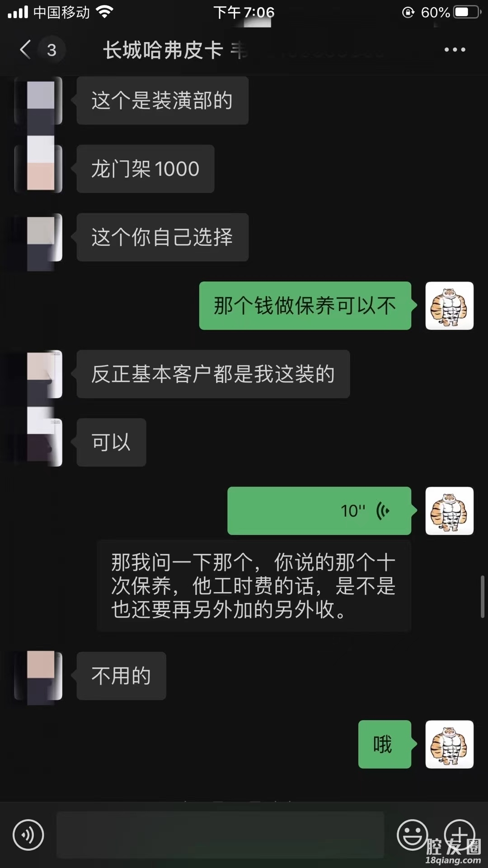The width and height of the screenshot is (488, 868).
Task: Tap the 可以 reply bubble
Action: pyautogui.click(x=111, y=442)
